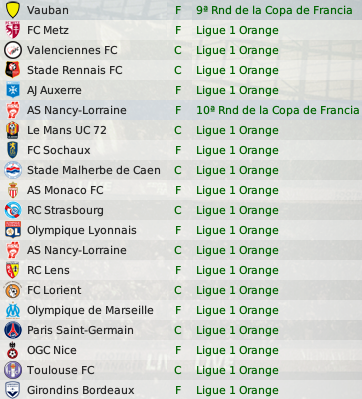
Task: Click the AJ Auxerre blue badge
Action: (x=13, y=90)
